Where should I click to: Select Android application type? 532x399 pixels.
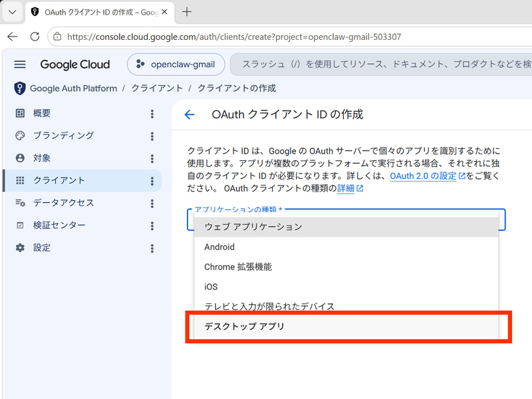coord(346,247)
